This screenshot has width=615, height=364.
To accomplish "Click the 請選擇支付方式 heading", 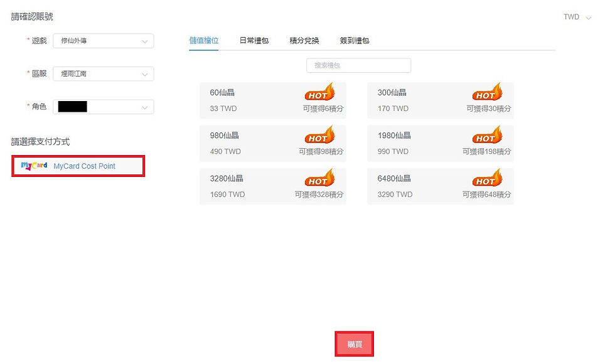I will (40, 142).
